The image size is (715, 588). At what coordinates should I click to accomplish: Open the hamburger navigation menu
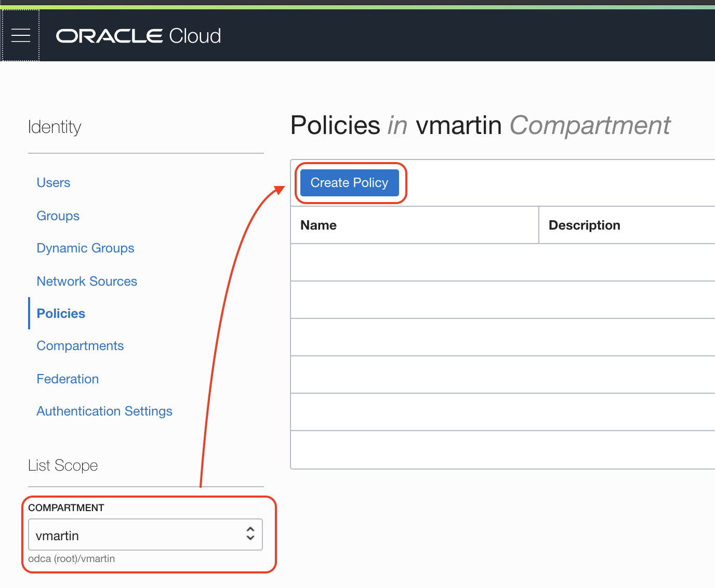click(x=21, y=35)
